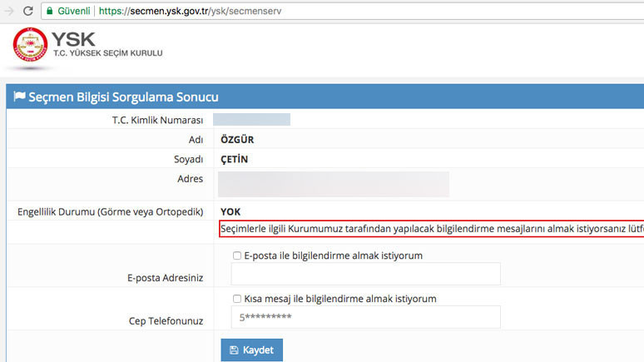Click the browser forward arrow
The image size is (644, 362).
point(8,11)
